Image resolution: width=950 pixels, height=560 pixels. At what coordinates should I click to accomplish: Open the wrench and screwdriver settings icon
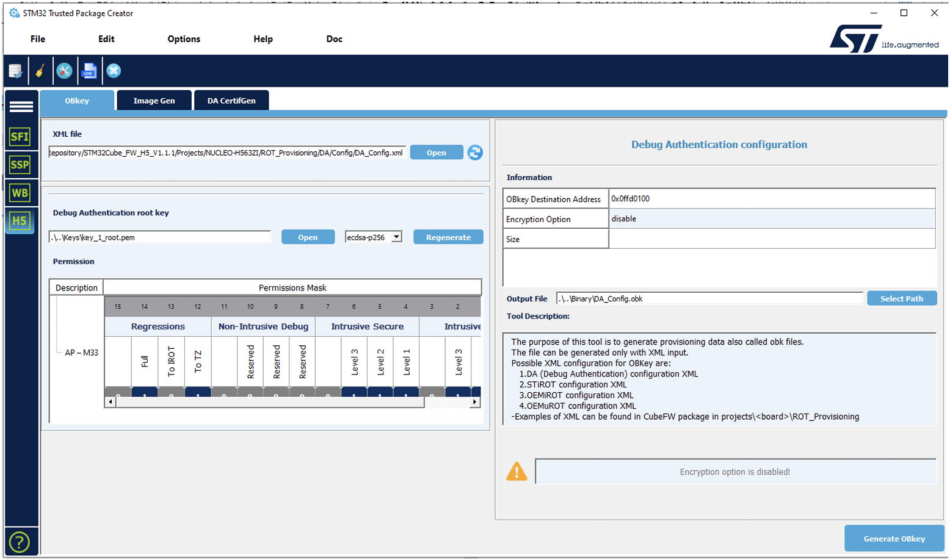(x=64, y=71)
